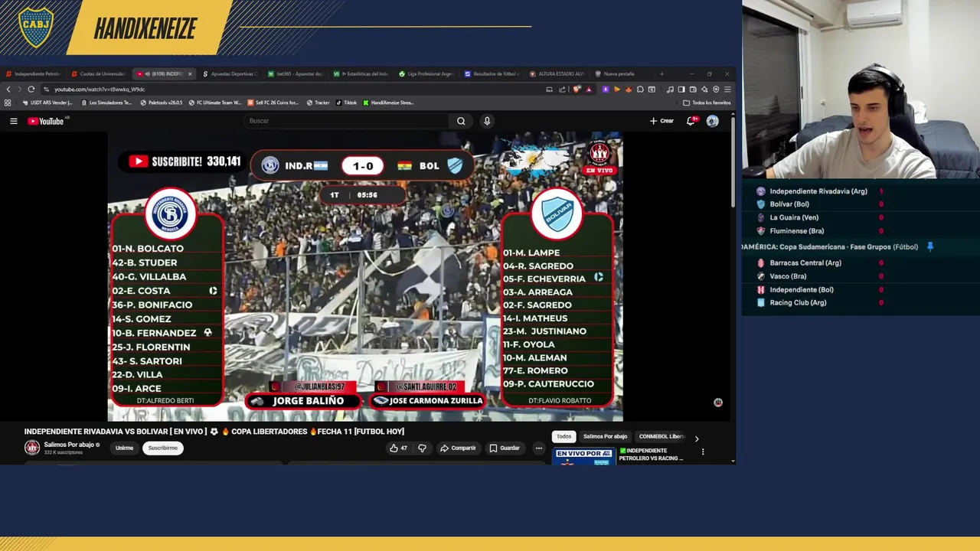
Task: Click the browser address bar URL
Action: 100,90
